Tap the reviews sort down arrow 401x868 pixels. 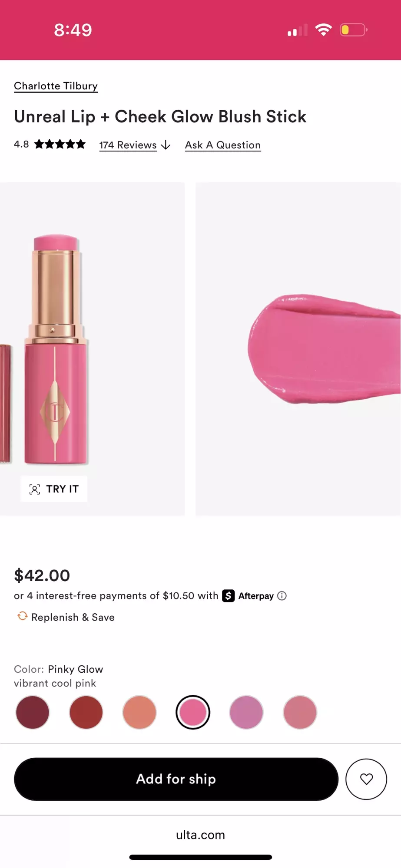click(166, 145)
